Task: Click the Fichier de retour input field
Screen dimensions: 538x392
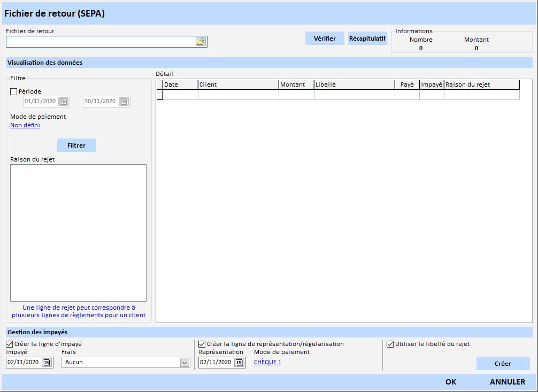Action: (100, 42)
